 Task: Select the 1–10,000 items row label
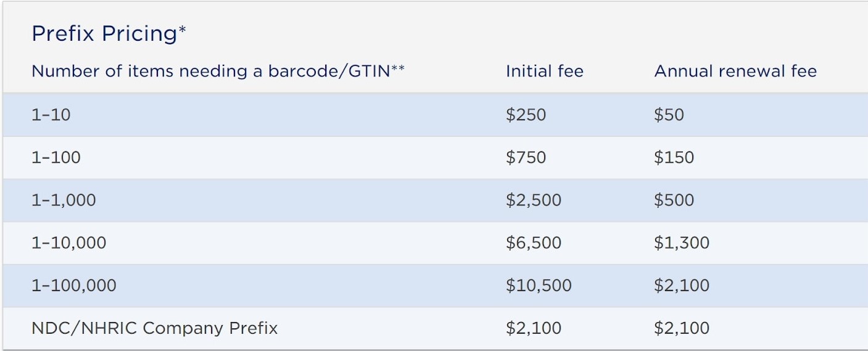click(x=68, y=242)
